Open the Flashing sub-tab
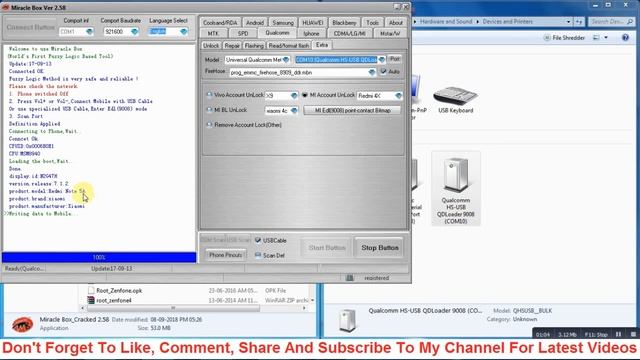Viewport: 640px width, 360px height. coord(254,46)
